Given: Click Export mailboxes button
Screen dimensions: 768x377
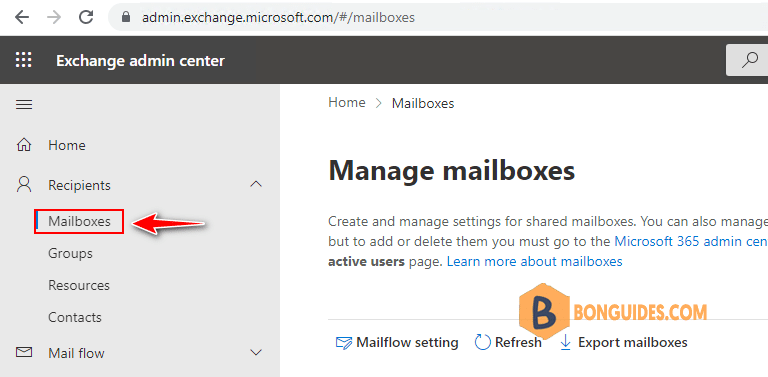Looking at the screenshot, I should (624, 342).
